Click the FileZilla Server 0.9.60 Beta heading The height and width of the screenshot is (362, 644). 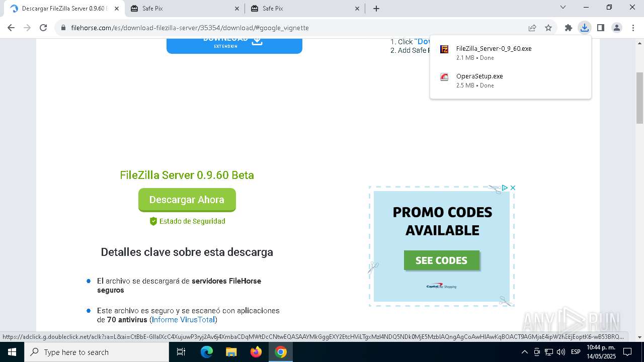(187, 175)
